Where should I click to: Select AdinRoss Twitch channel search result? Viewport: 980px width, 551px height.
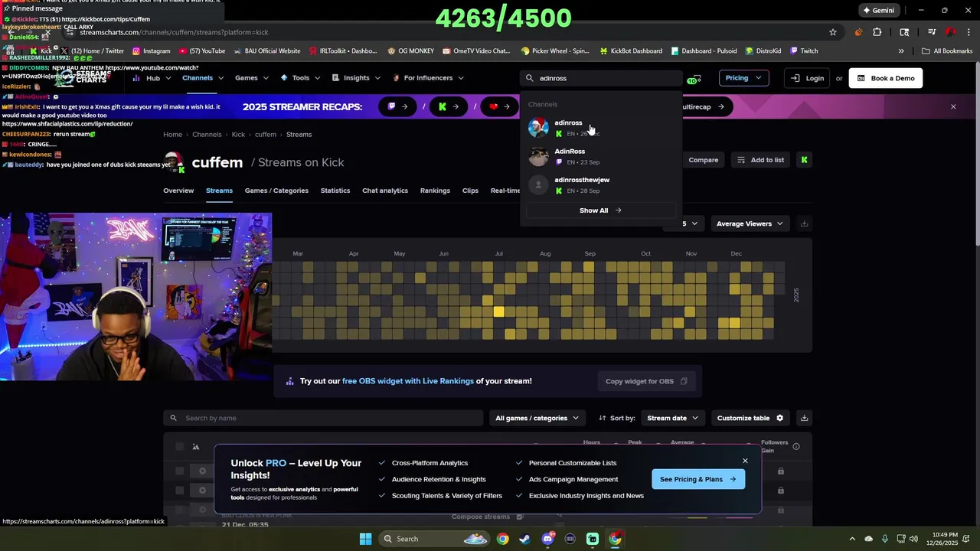tap(601, 156)
